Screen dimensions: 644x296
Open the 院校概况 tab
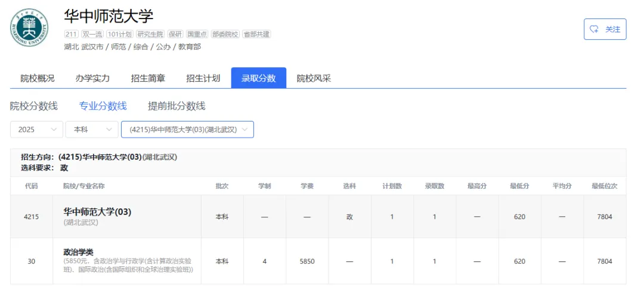click(x=38, y=78)
